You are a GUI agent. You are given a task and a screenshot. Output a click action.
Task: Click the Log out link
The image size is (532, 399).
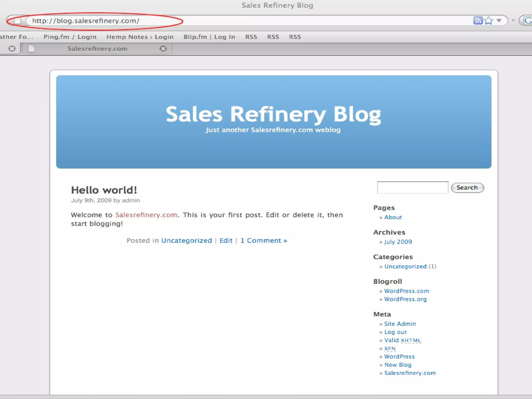[395, 332]
